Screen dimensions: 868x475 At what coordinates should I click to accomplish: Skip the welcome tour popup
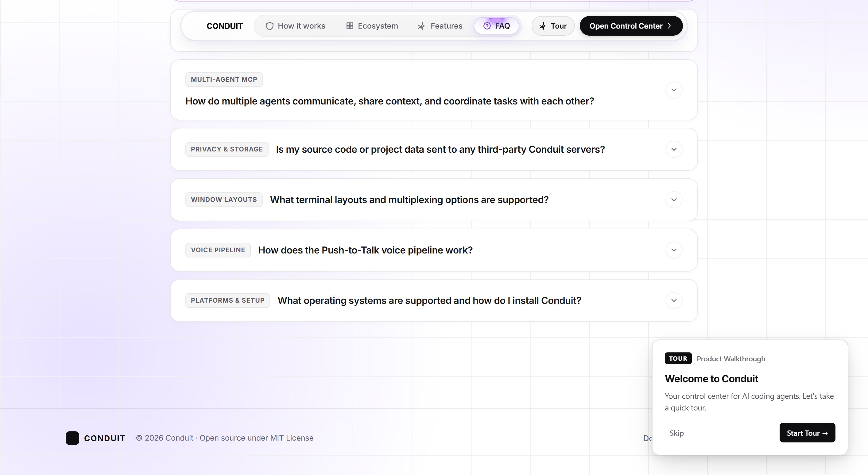click(676, 433)
